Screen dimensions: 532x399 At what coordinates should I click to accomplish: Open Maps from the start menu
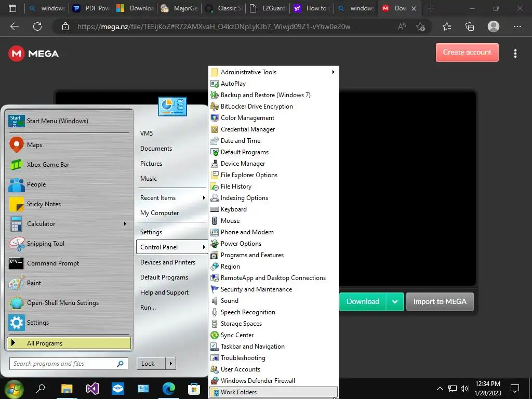[69, 145]
